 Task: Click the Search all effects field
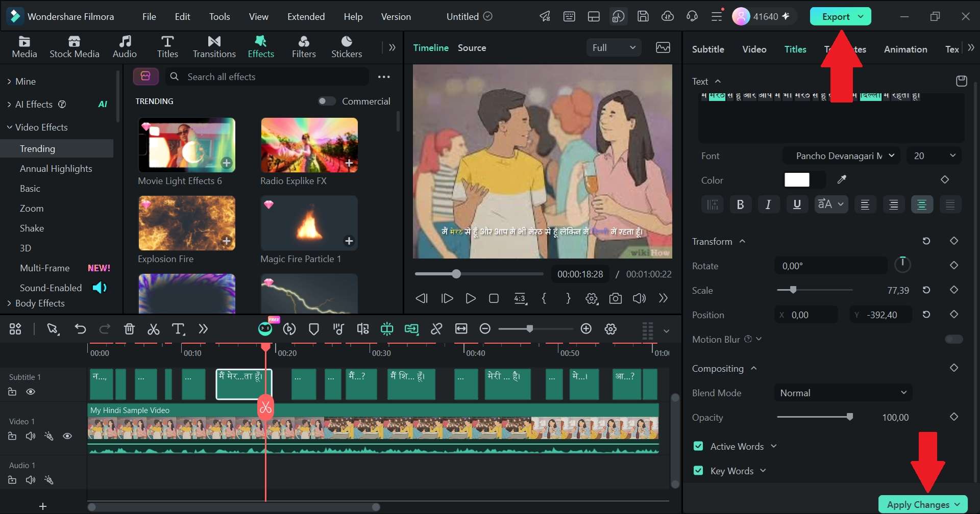267,76
